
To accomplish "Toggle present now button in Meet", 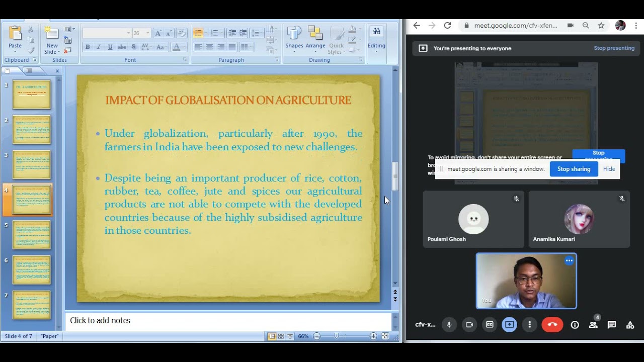I will click(510, 325).
